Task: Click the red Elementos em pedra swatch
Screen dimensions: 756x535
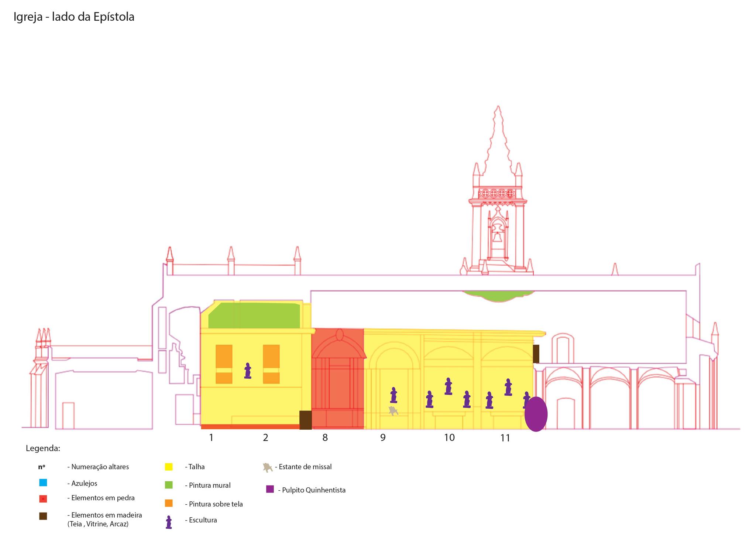Action: [43, 499]
